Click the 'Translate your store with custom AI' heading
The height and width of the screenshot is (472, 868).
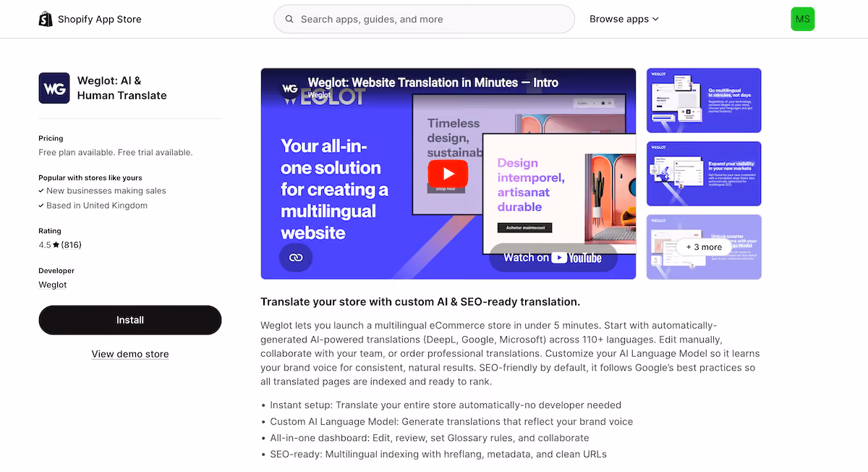420,301
